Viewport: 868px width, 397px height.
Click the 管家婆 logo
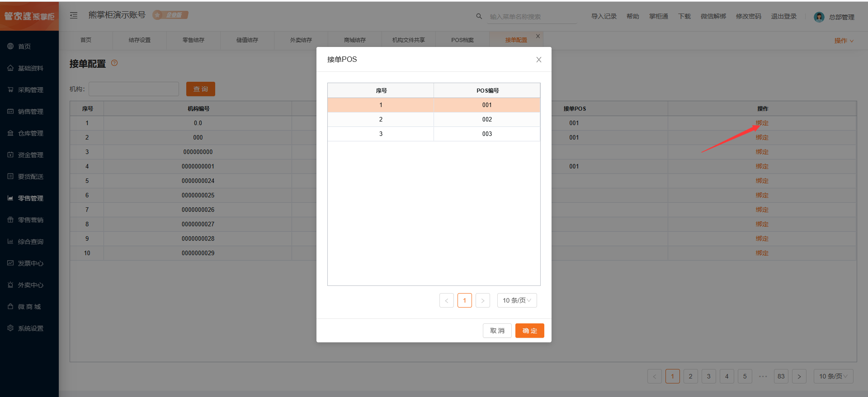(x=29, y=16)
